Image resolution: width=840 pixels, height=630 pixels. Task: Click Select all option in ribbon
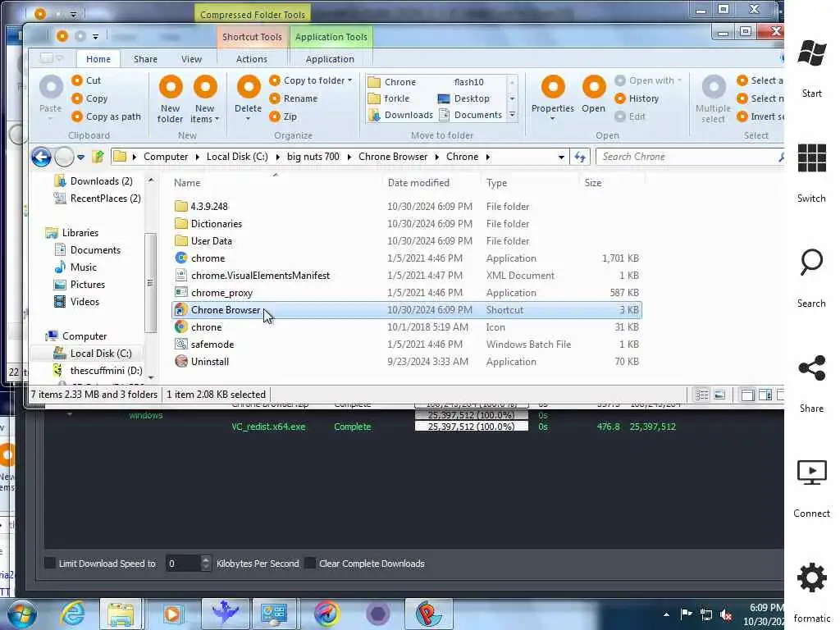(760, 80)
